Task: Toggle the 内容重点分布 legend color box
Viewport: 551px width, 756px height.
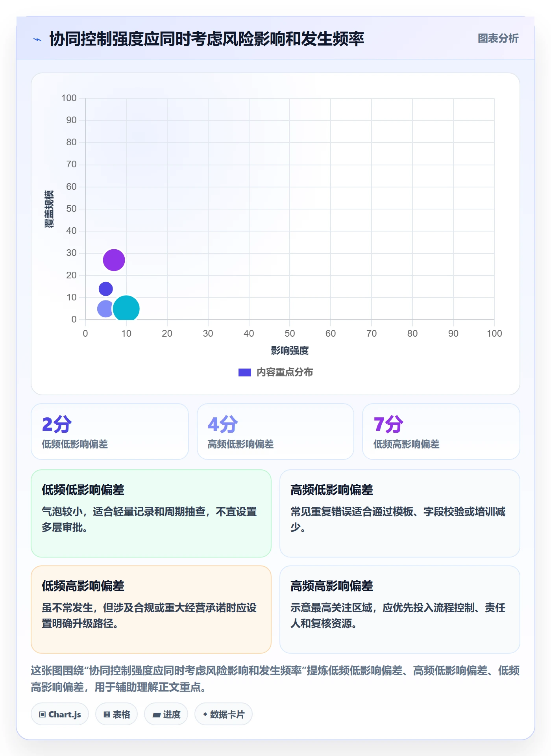Action: 245,372
